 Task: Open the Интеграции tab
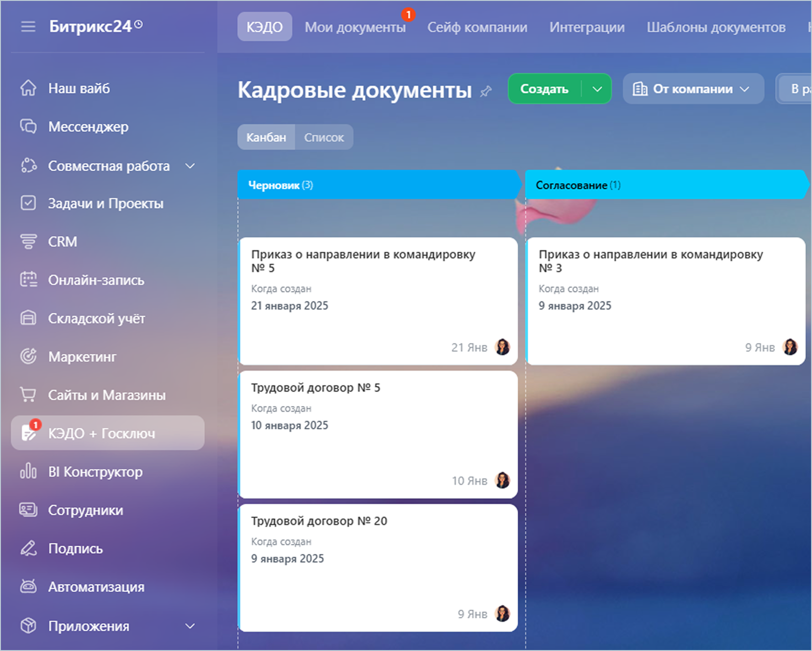click(x=587, y=27)
